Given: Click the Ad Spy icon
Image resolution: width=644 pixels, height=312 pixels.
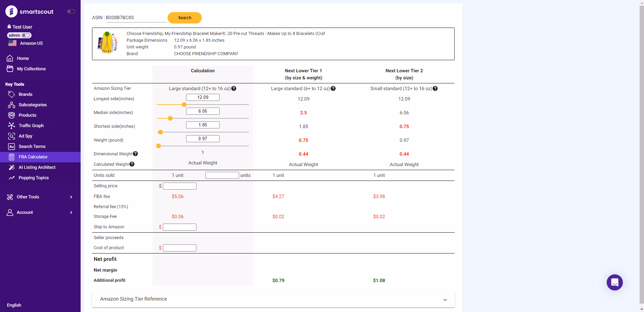Looking at the screenshot, I should click(11, 136).
